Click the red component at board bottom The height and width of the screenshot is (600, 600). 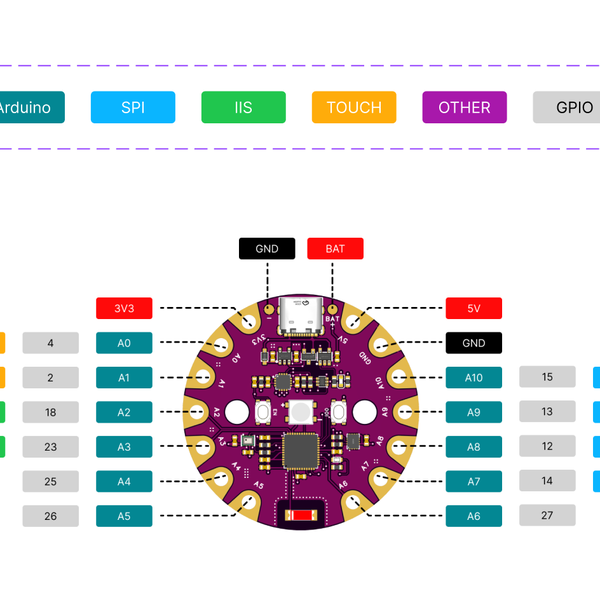coord(301,515)
